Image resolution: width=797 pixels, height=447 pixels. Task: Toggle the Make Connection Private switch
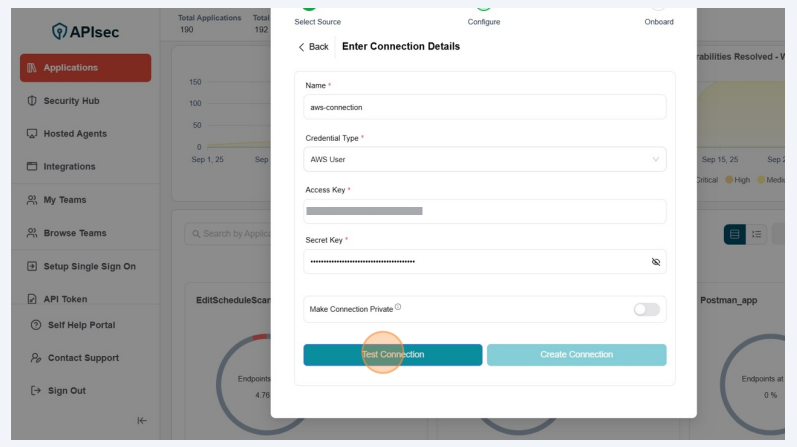pyautogui.click(x=646, y=310)
